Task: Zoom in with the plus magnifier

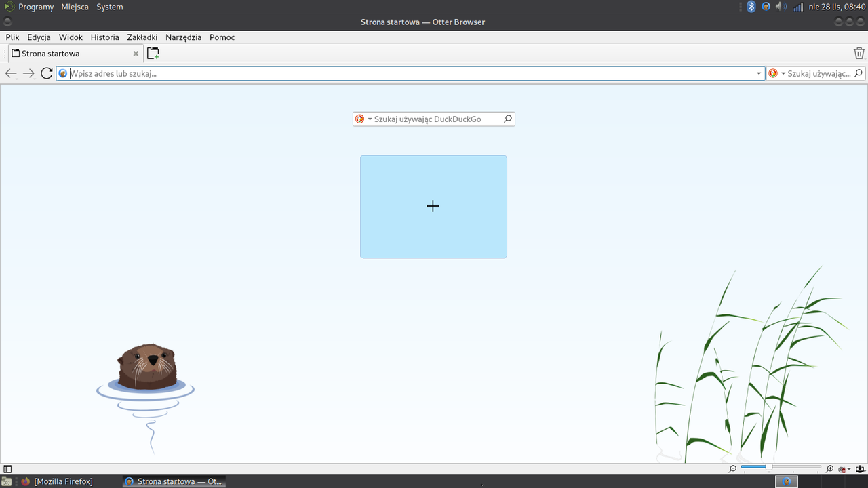Action: 830,469
